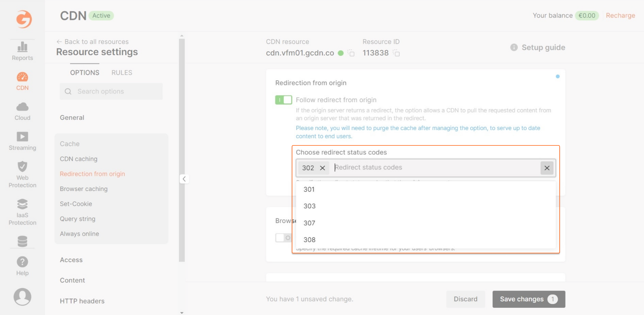Open the OPTIONS tab

[84, 72]
